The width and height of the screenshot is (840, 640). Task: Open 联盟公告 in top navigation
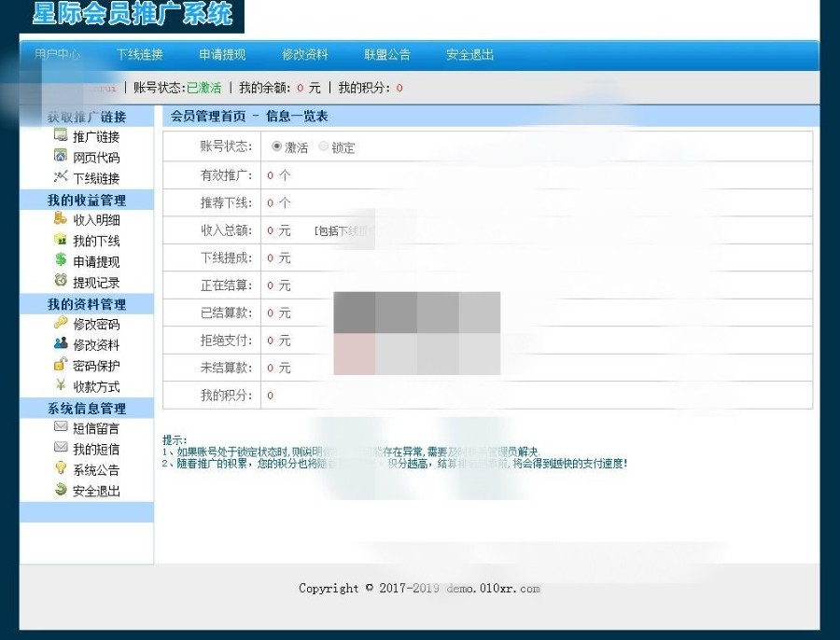click(x=387, y=55)
